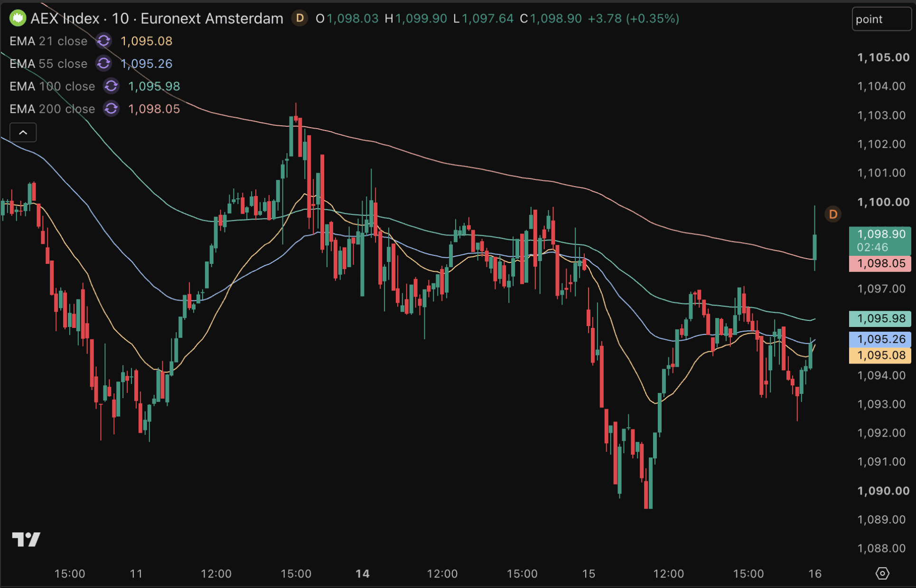Click the 1,100.00 price axis level

click(883, 202)
